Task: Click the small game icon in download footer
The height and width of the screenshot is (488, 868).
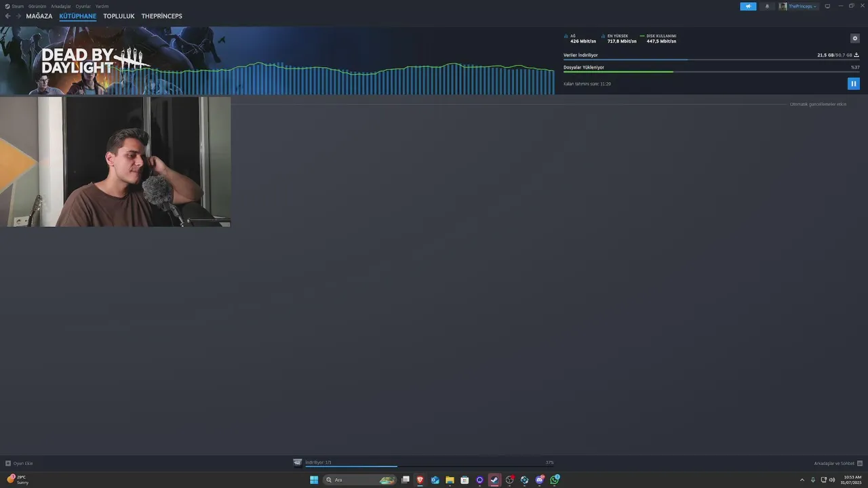Action: (x=298, y=463)
